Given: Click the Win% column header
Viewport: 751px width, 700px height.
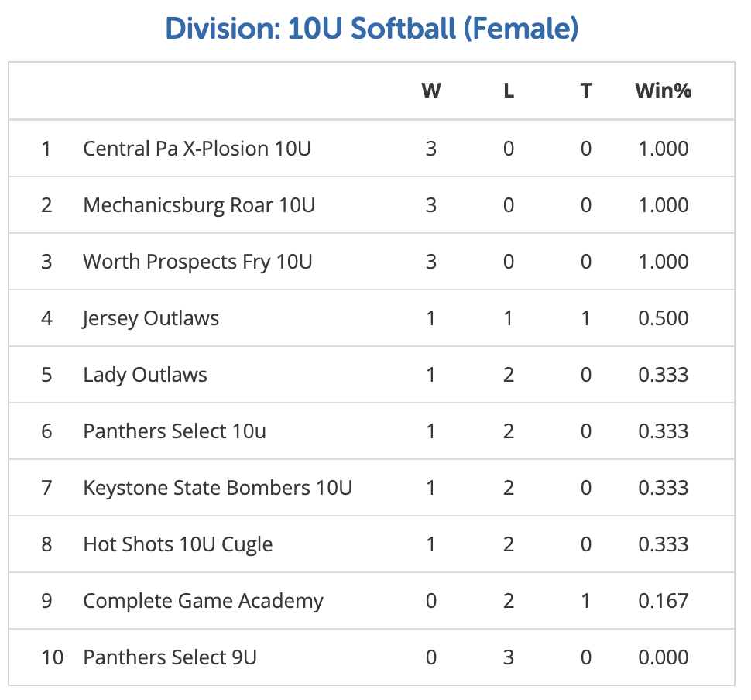Looking at the screenshot, I should coord(663,91).
